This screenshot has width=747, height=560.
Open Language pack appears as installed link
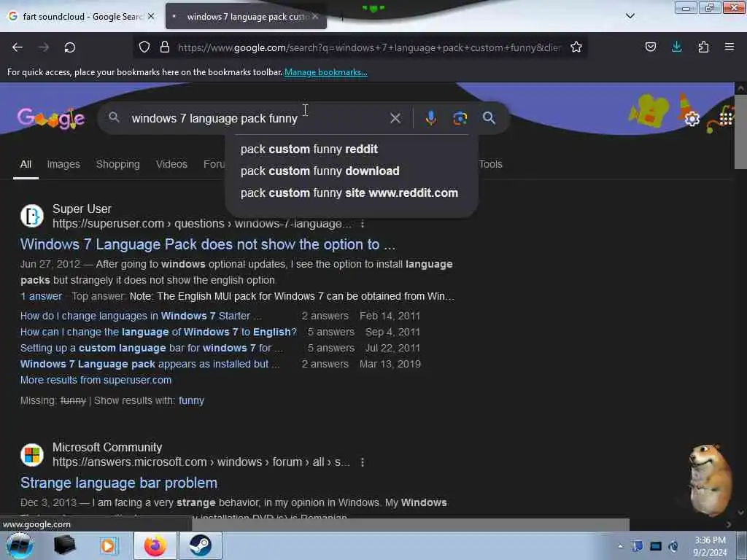click(x=150, y=365)
